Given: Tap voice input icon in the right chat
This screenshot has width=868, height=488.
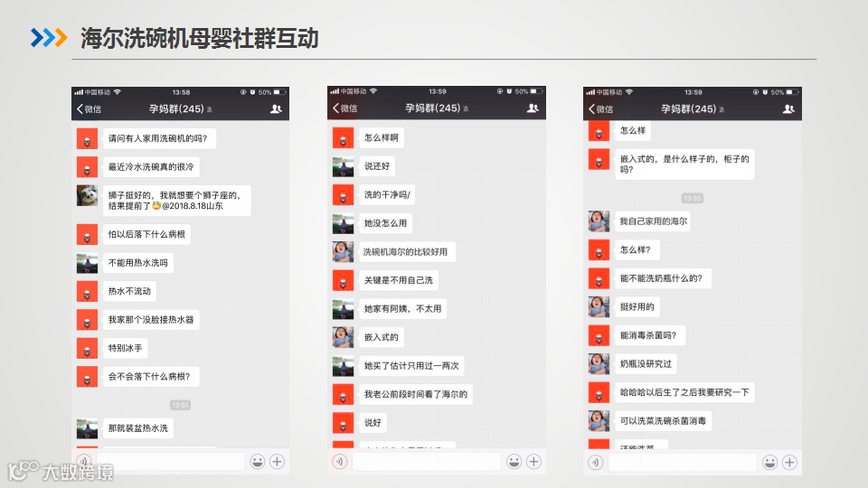Looking at the screenshot, I should tap(595, 462).
